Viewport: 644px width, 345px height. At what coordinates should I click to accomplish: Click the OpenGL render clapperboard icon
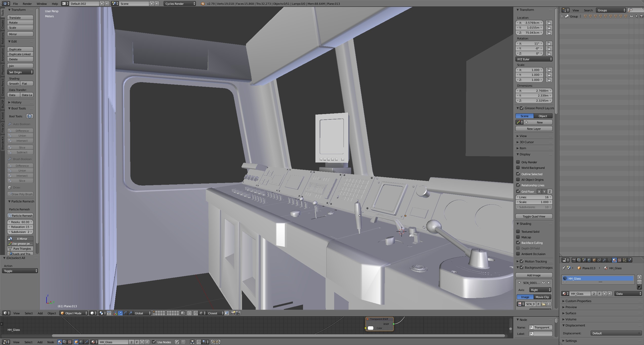pyautogui.click(x=238, y=313)
